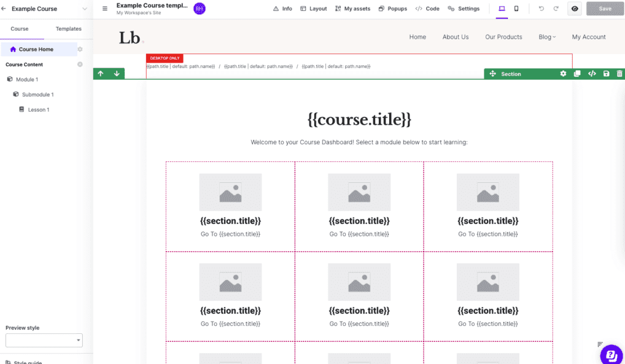Undo the last change

[x=542, y=9]
